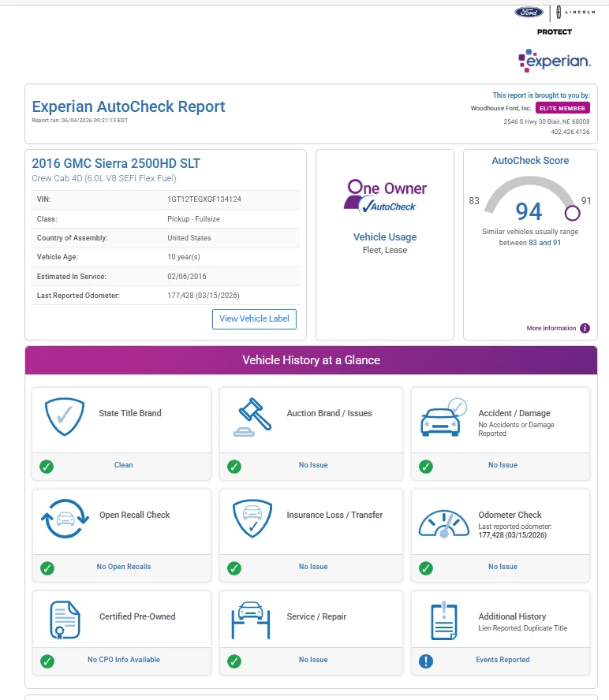This screenshot has width=609, height=700.
Task: Click the PROTECT label under the Ford logo
Action: click(x=555, y=32)
